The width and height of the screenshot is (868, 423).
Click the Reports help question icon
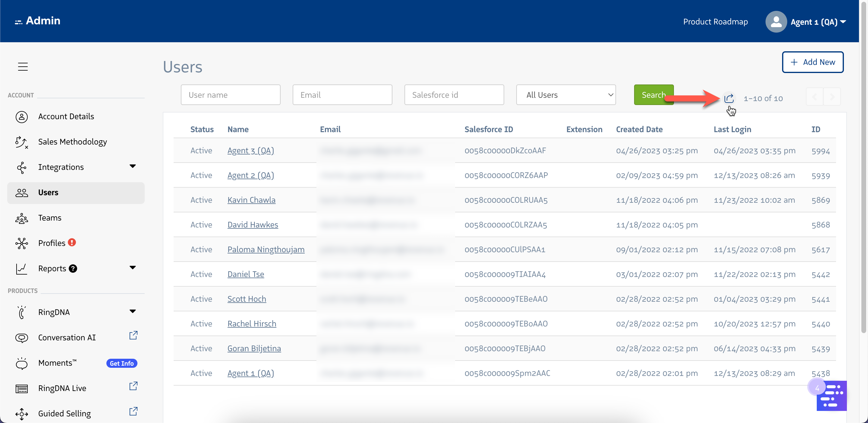point(73,268)
